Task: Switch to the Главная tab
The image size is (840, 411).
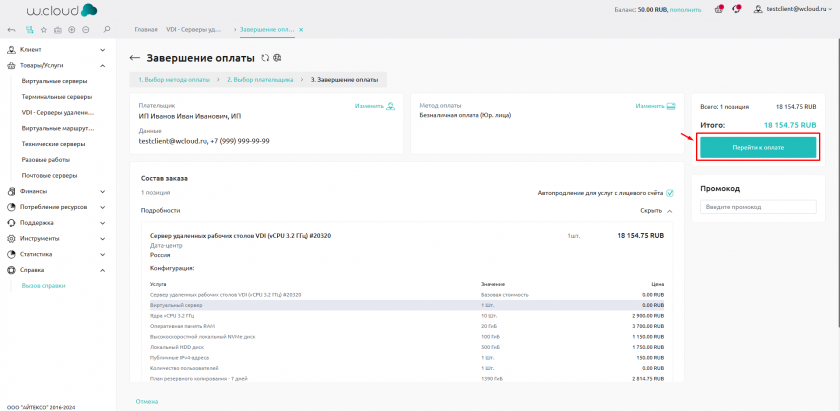Action: [x=146, y=30]
